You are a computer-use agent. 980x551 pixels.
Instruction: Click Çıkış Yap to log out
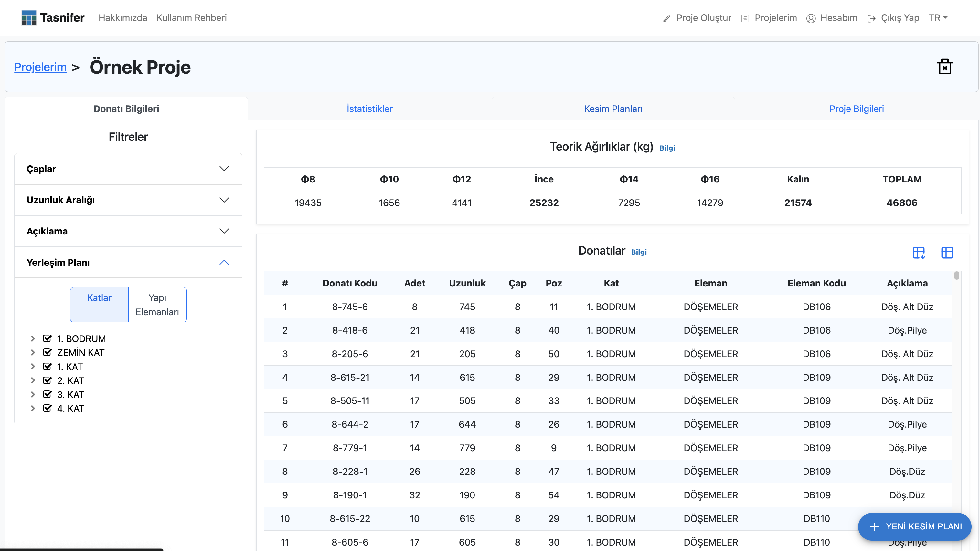pyautogui.click(x=893, y=18)
